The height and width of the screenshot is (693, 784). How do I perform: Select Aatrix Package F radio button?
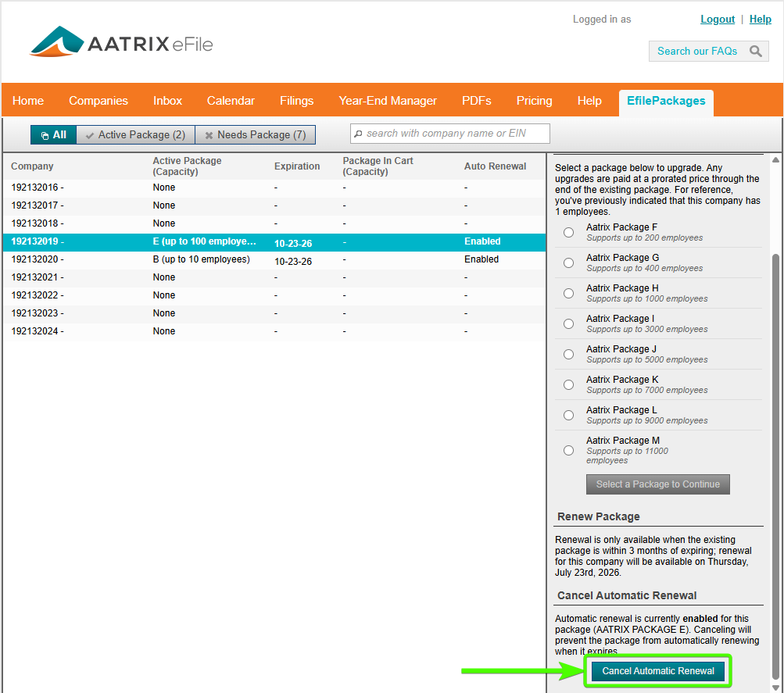point(568,232)
